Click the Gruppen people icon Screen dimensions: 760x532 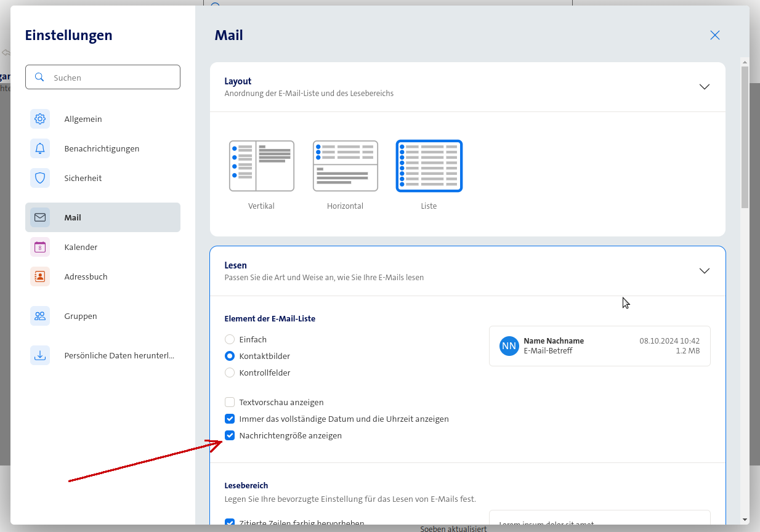(x=40, y=316)
